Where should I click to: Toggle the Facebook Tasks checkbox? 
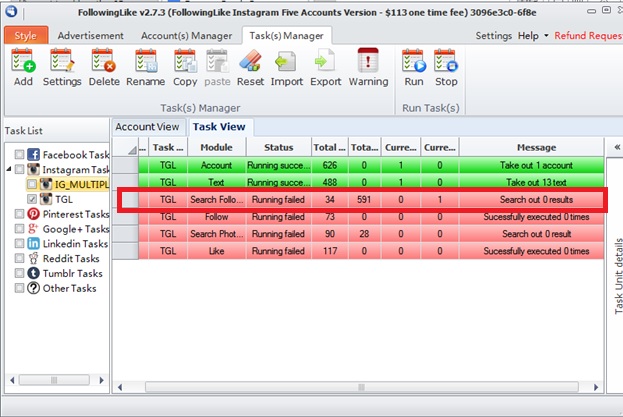coord(19,155)
